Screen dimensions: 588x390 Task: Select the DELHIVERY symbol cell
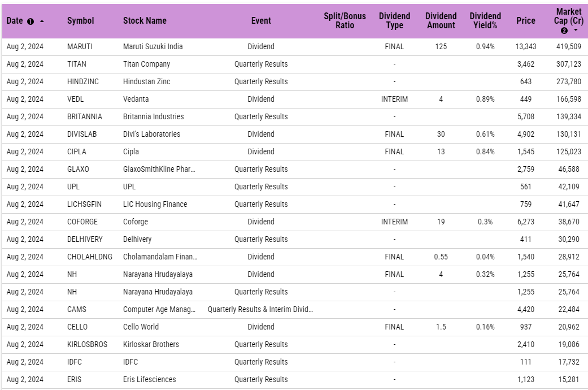click(85, 239)
